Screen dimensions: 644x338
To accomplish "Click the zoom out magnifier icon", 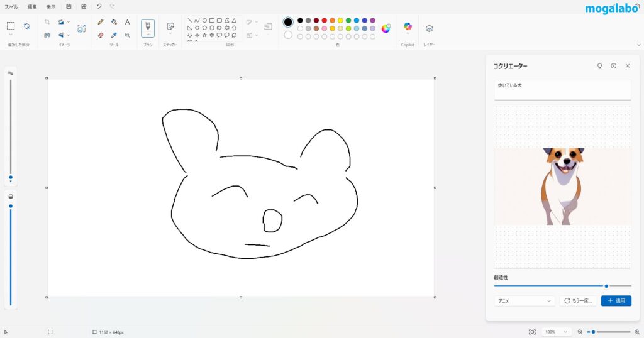I will coord(580,332).
